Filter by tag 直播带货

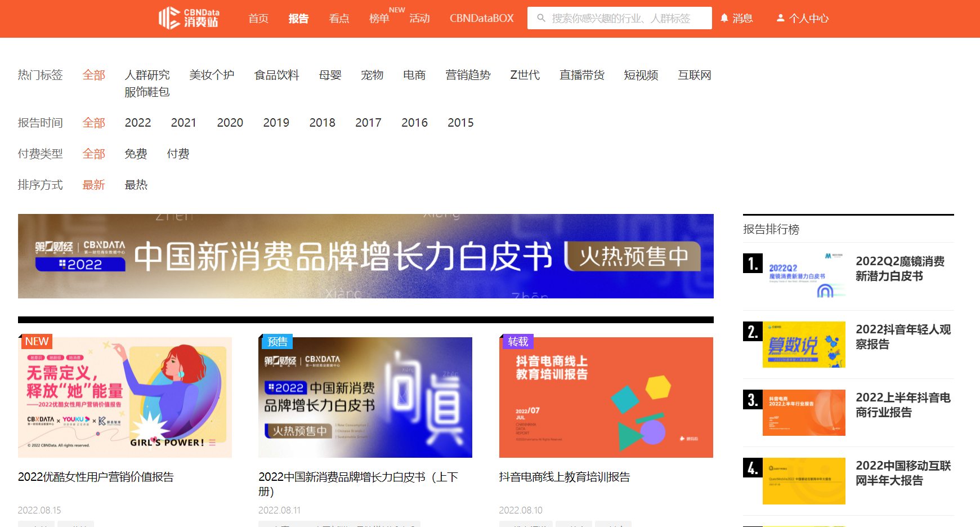coord(582,75)
